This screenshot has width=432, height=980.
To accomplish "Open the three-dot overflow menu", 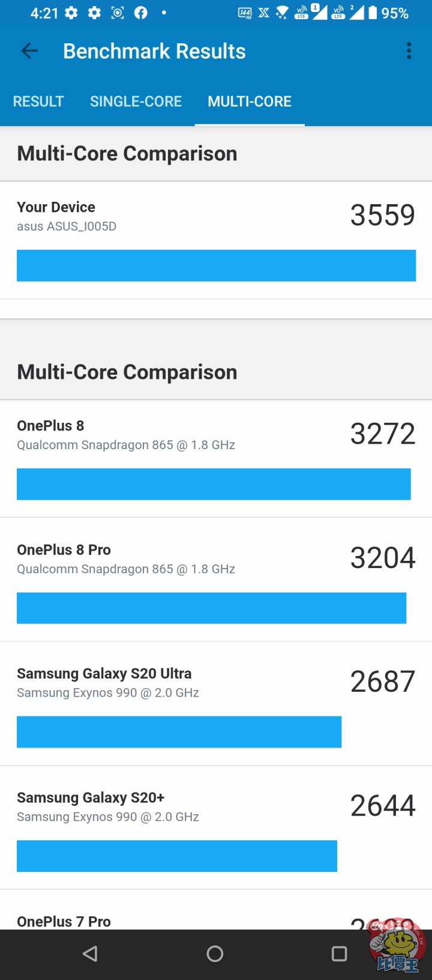I will tap(409, 51).
